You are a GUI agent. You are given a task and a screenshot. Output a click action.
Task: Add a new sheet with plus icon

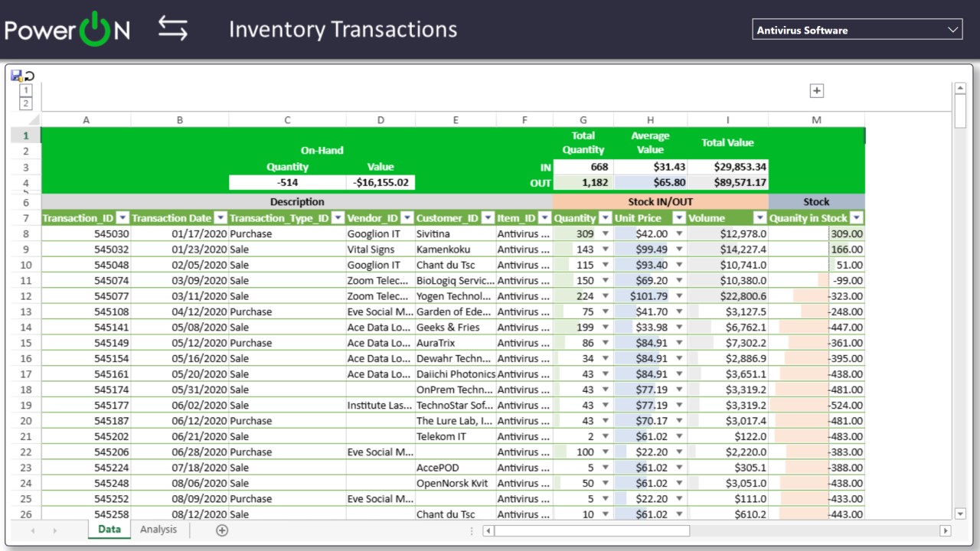coord(222,530)
